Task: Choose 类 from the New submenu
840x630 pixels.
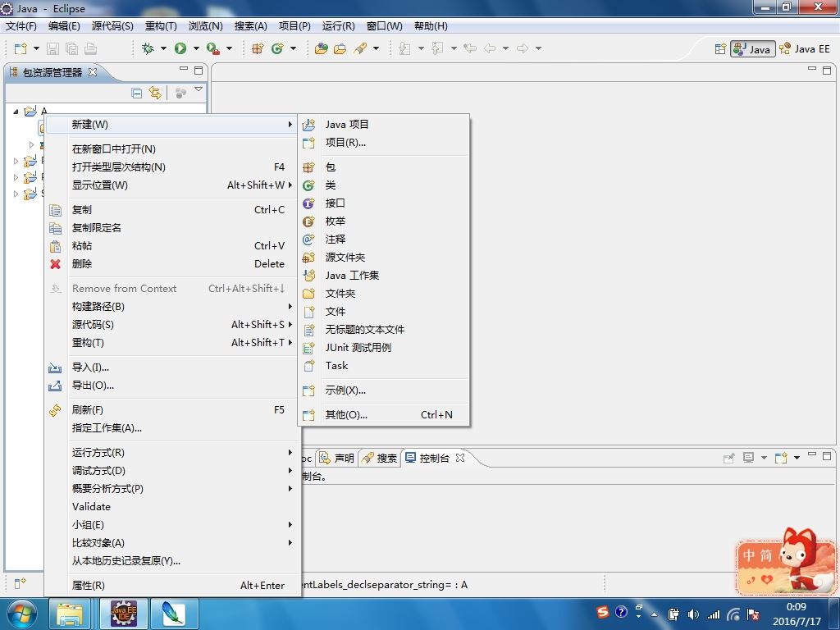Action: [x=384, y=185]
